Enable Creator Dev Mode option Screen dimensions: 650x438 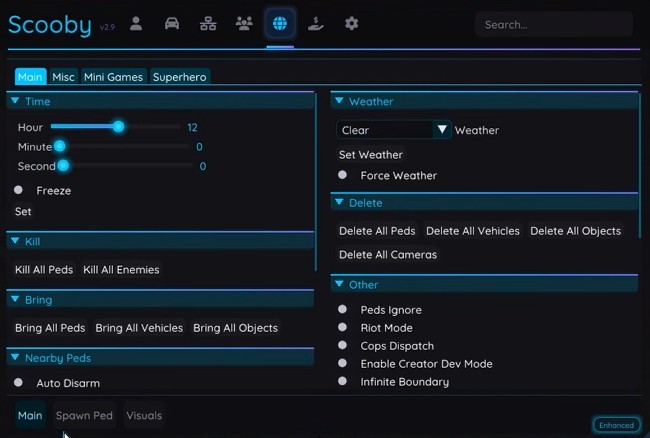tap(342, 363)
